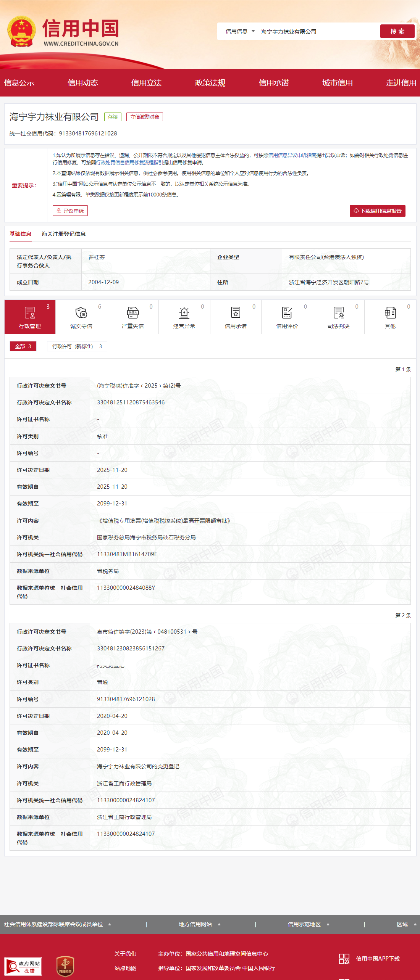Screen dimensions: 420x980
Task: Open the 站点地图 footer link
Action: [x=125, y=968]
